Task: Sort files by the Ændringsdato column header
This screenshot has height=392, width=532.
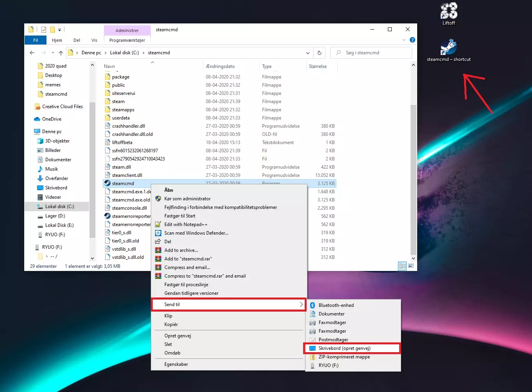Action: (220, 66)
